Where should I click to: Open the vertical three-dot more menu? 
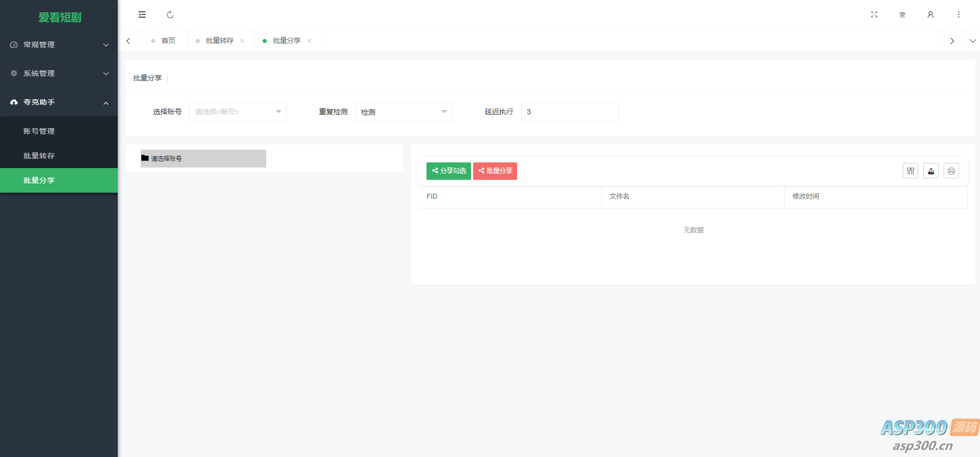pos(958,15)
